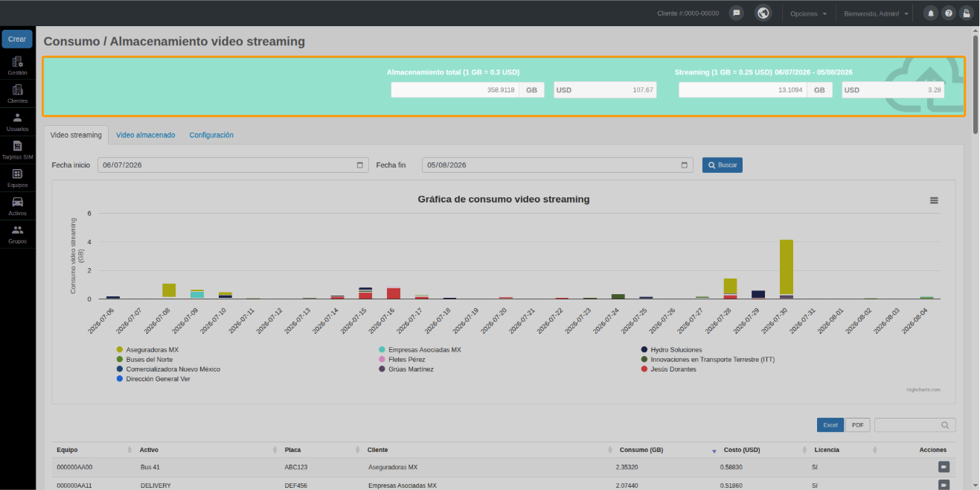Open the Configuración tab
Image resolution: width=980 pixels, height=490 pixels.
(211, 135)
